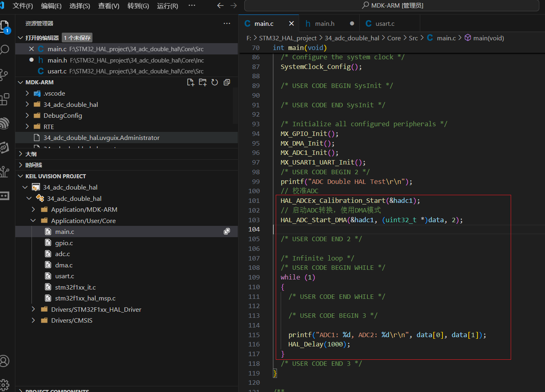Image resolution: width=545 pixels, height=392 pixels.
Task: Open the 运行(R) menu
Action: 168,6
